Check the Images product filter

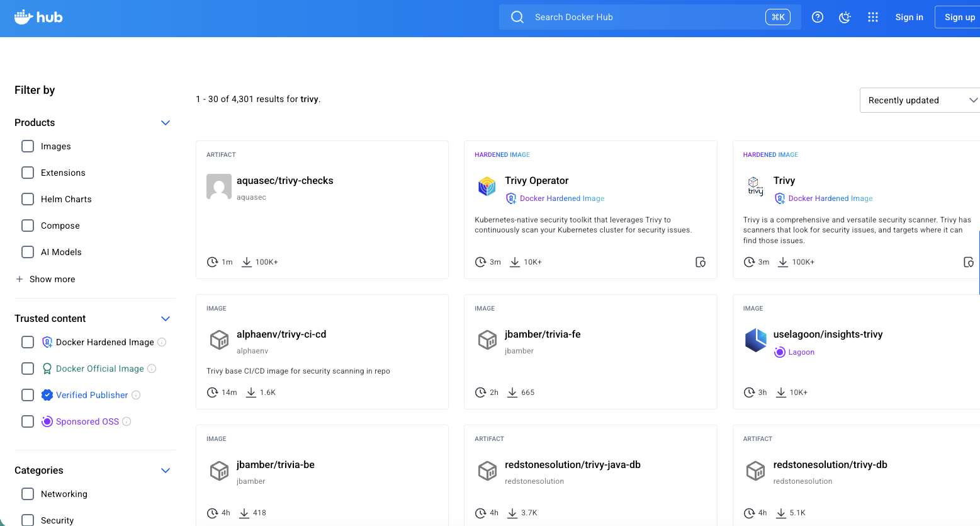pyautogui.click(x=28, y=146)
